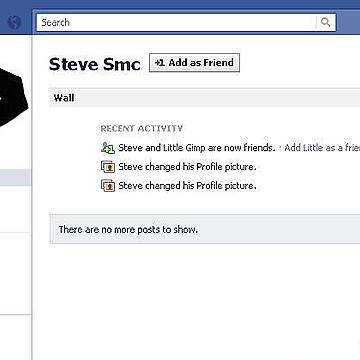
Task: Click the Recent Activity heading
Action: (142, 129)
